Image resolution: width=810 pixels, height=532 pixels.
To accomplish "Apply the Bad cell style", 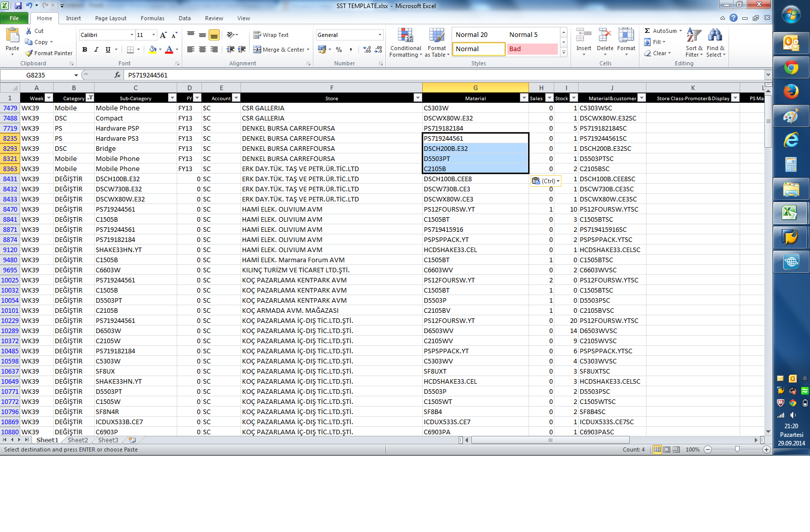I will (x=533, y=49).
